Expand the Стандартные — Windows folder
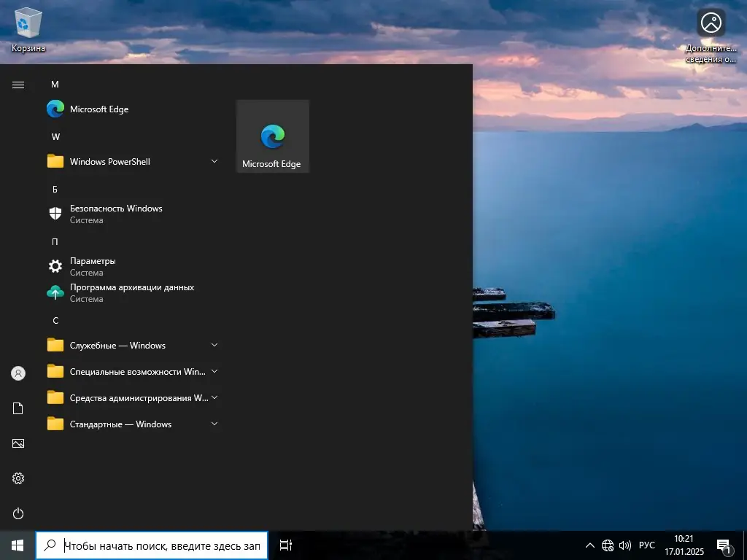The height and width of the screenshot is (560, 747). pos(120,424)
